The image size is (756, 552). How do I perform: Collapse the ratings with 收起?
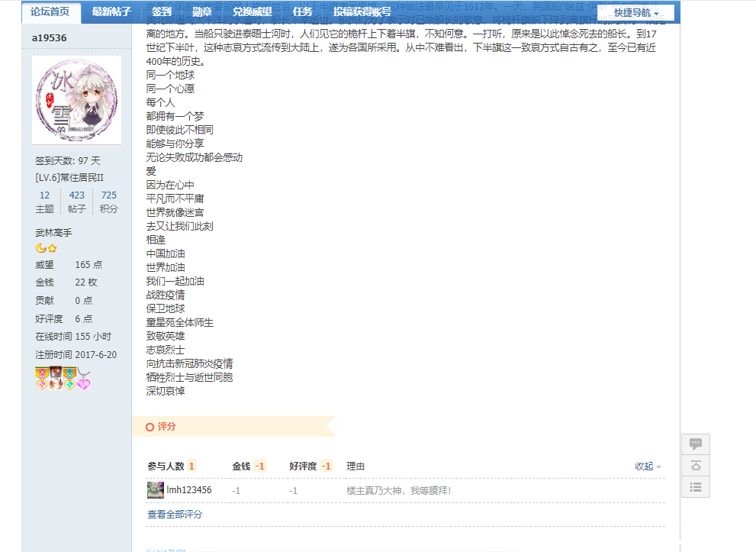tap(648, 466)
